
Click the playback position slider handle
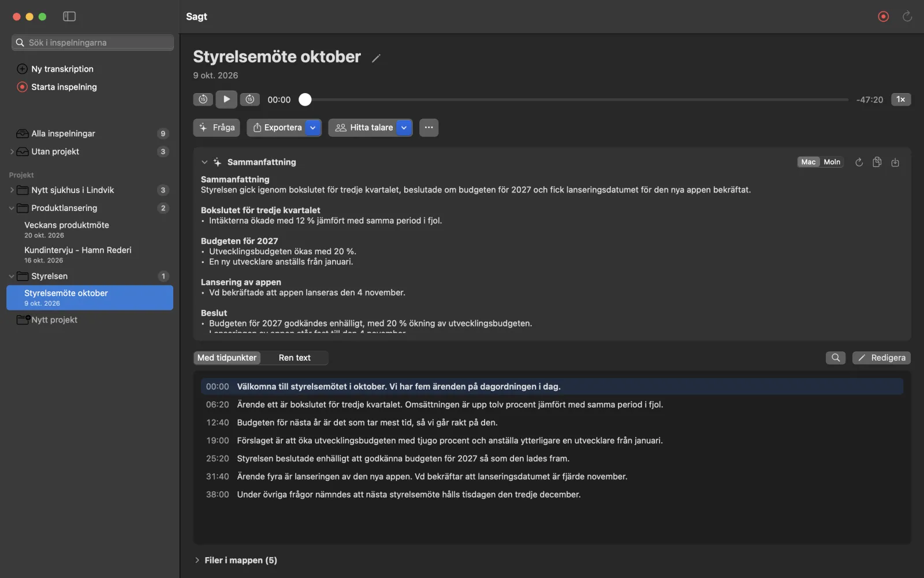(305, 99)
